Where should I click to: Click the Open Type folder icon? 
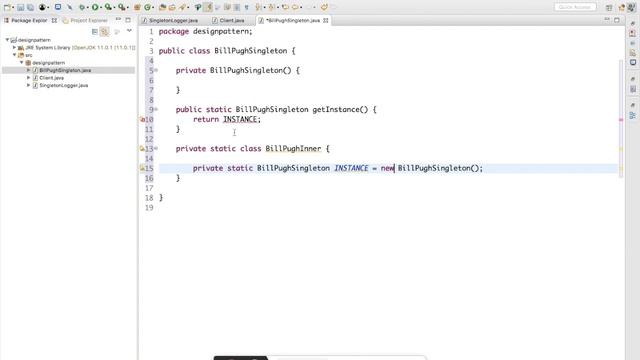[162, 7]
